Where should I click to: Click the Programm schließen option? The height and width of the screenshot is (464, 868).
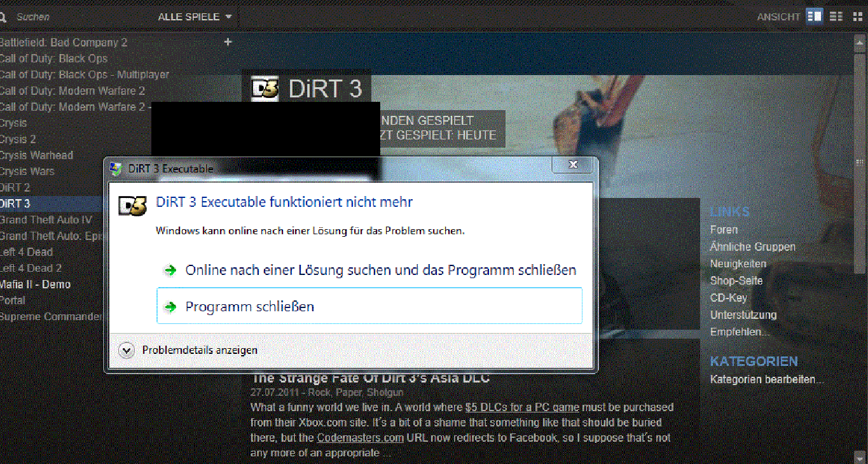[369, 306]
